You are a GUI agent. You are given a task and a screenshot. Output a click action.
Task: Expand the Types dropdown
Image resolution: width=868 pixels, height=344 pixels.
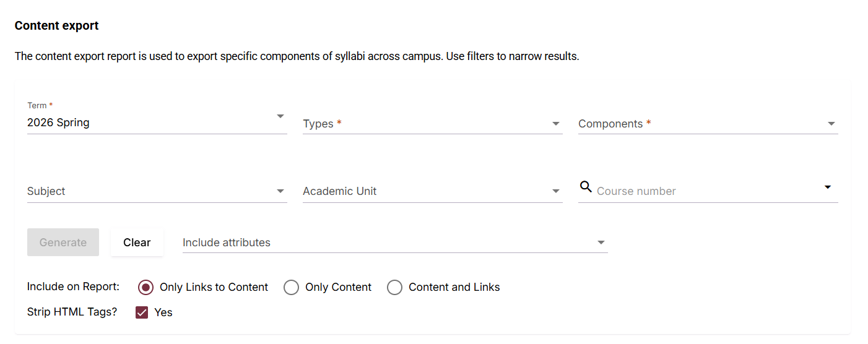[x=555, y=124]
